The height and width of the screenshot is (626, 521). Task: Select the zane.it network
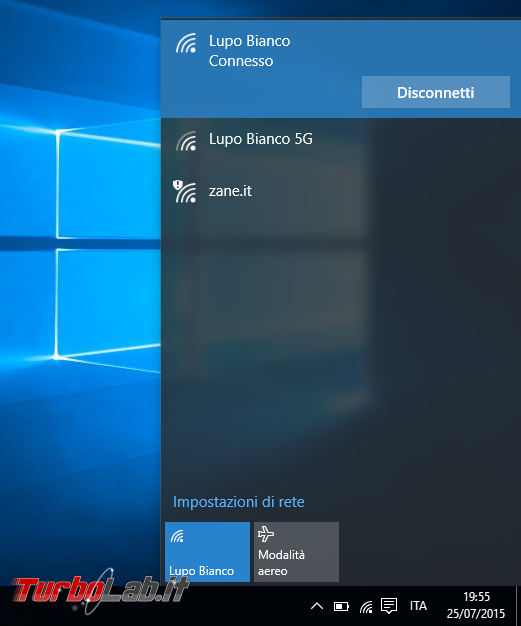[x=341, y=191]
